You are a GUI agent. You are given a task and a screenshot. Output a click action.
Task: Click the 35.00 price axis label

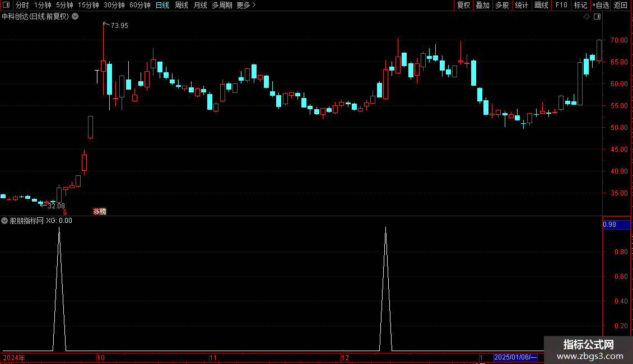[x=619, y=193]
